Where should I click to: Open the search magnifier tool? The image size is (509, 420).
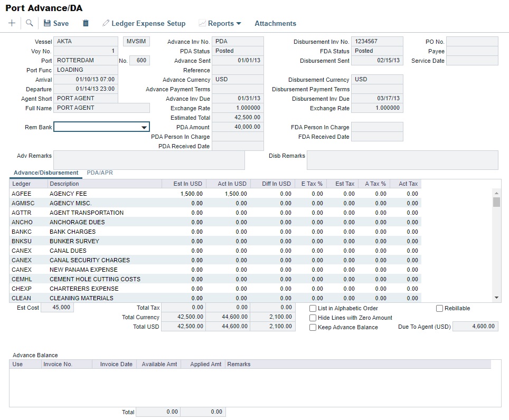(29, 23)
